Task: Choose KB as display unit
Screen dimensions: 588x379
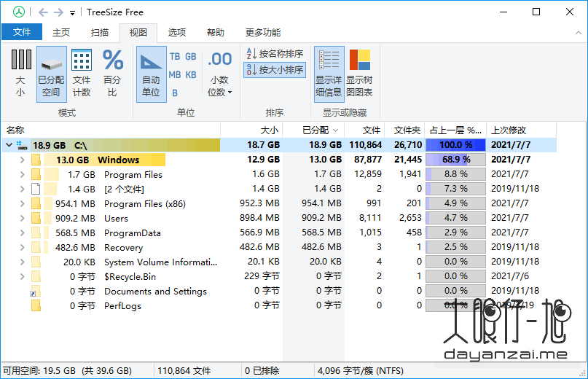Action: click(x=190, y=74)
